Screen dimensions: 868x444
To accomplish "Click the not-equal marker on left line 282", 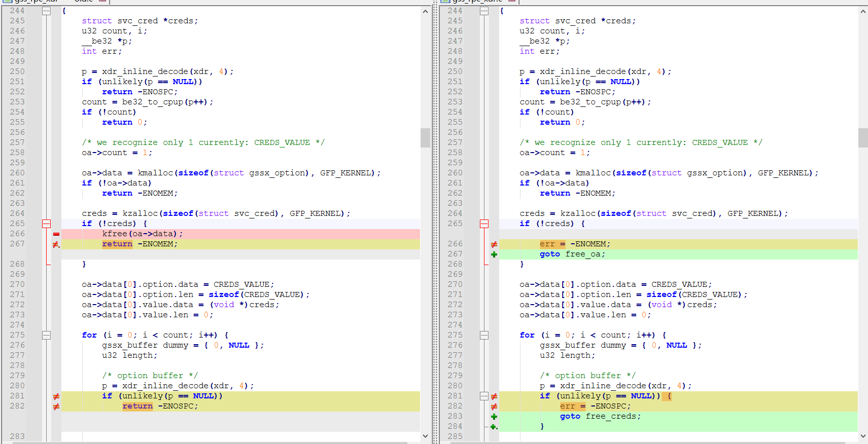I will [56, 406].
